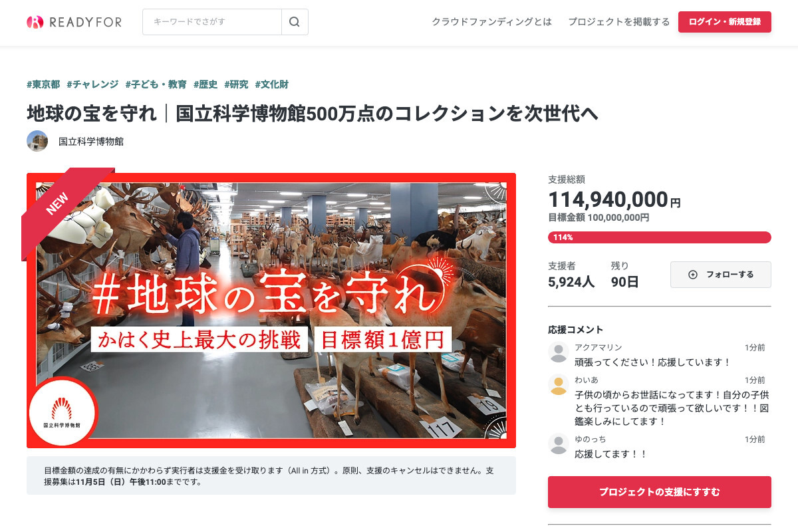
Task: Open わいあ commenter avatar
Action: 559,385
